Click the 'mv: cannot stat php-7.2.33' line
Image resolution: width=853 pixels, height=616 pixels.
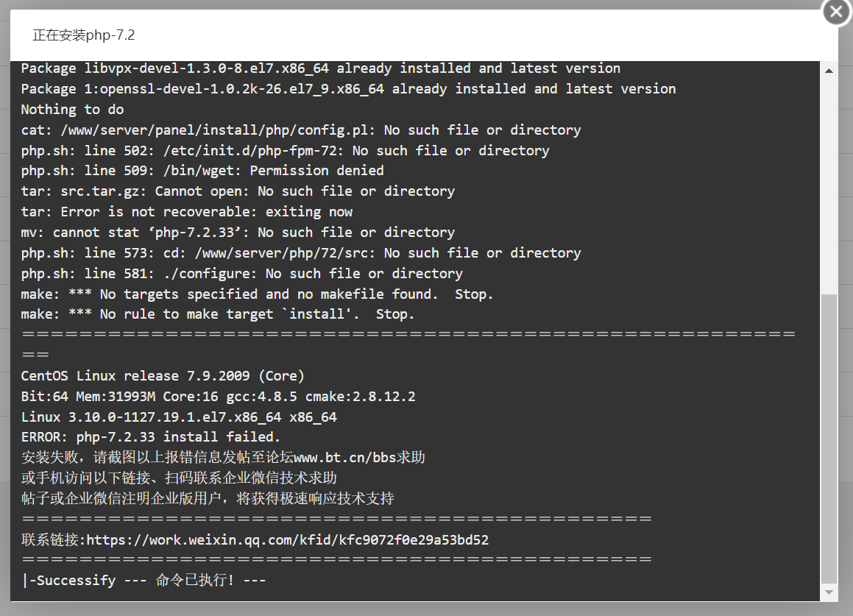[x=238, y=233]
